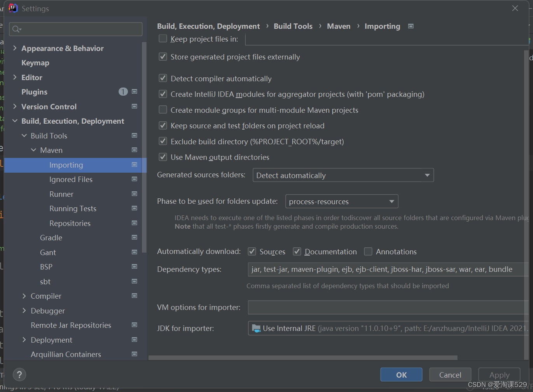The image size is (533, 392).
Task: Click the project-level icon beside Deployment
Action: [135, 339]
